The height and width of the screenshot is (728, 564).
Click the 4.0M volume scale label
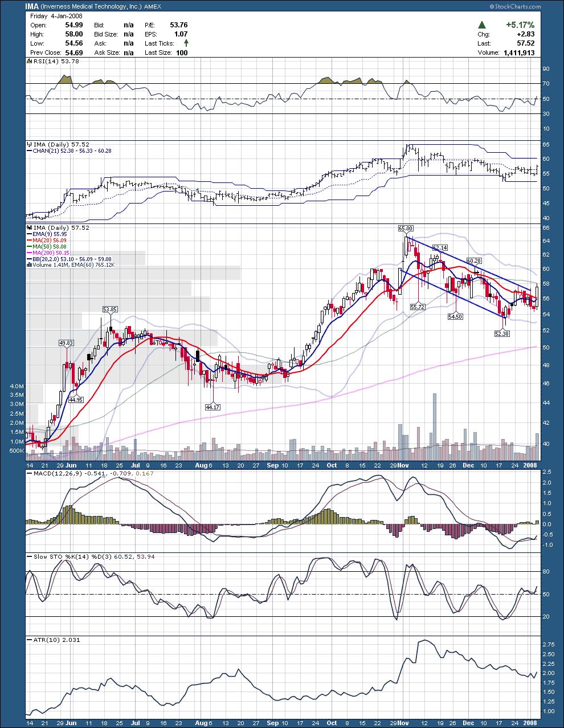17,386
